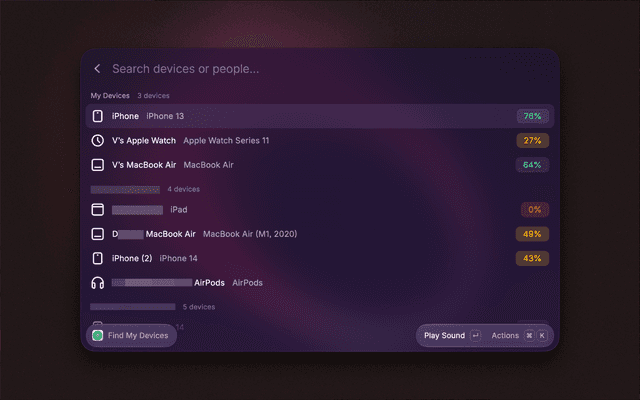Screen dimensions: 640x400
Task: Go back using the left chevron arrow
Action: click(97, 69)
